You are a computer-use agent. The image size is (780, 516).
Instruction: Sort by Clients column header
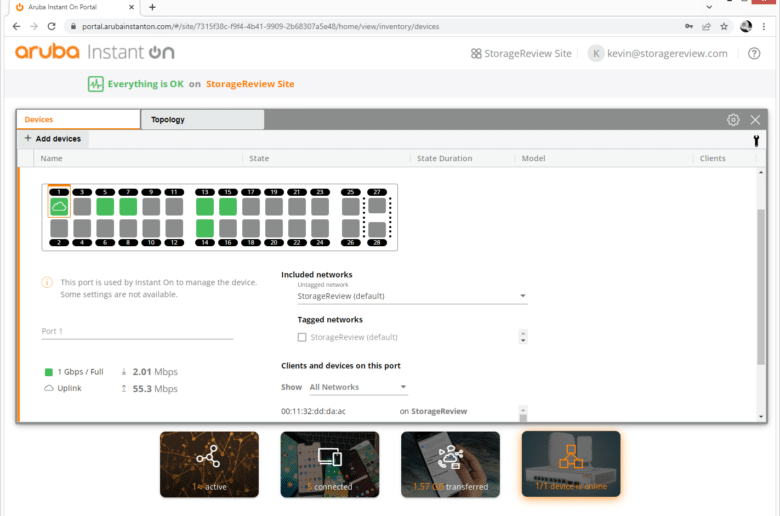coord(712,158)
